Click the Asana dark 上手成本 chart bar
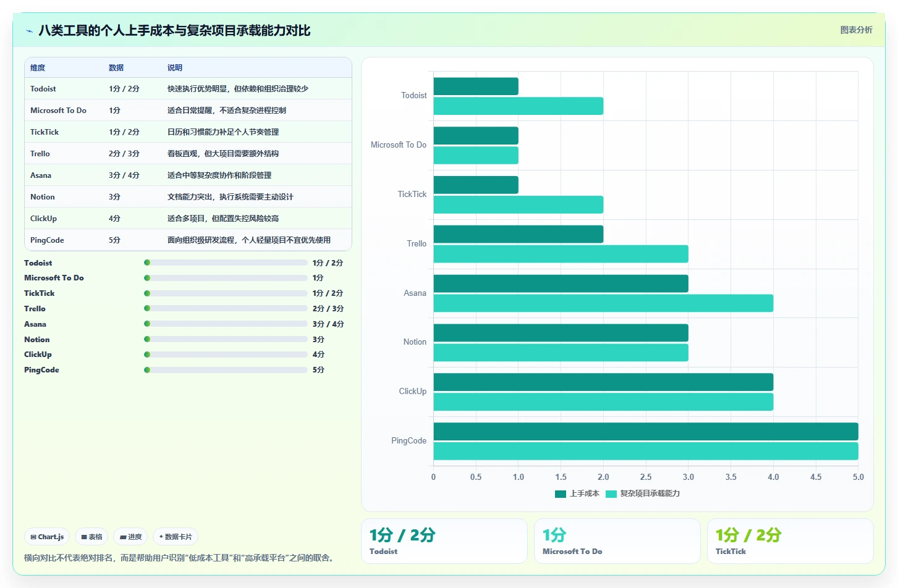This screenshot has width=898, height=588. pyautogui.click(x=561, y=283)
